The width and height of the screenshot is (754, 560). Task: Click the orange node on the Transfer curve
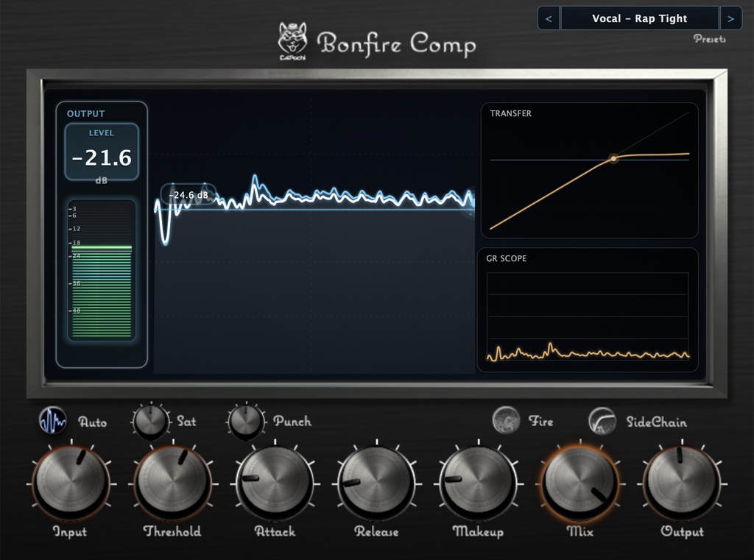tap(613, 157)
